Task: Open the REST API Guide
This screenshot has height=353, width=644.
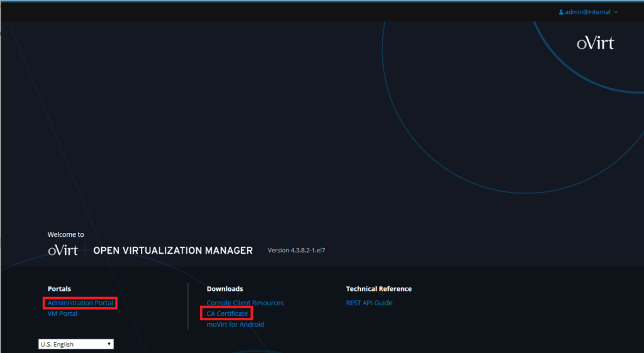Action: pyautogui.click(x=369, y=303)
